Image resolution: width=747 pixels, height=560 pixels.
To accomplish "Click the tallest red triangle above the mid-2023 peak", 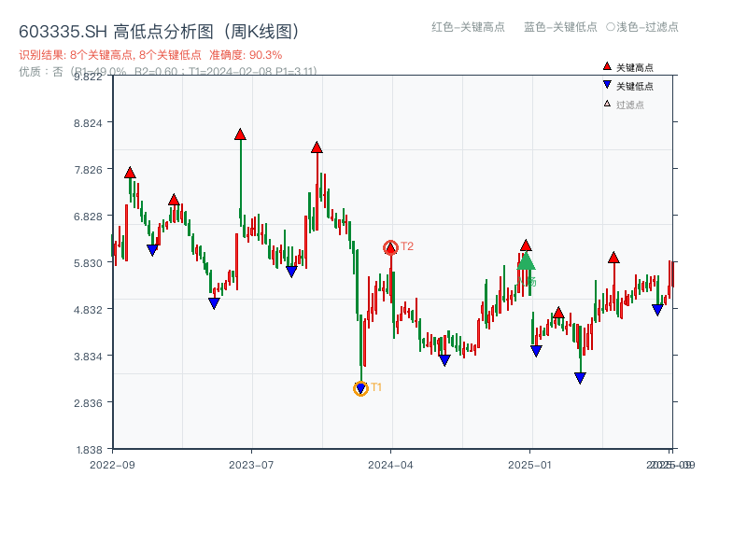I will [x=239, y=134].
